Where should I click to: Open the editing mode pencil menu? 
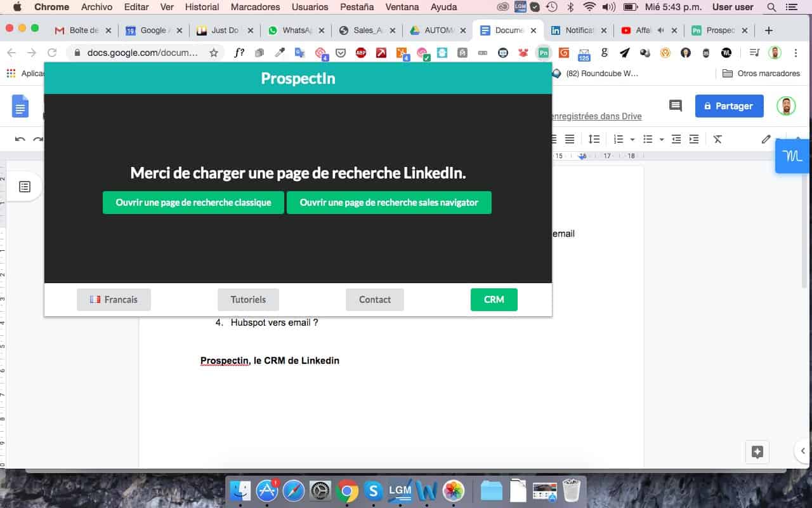[x=766, y=139]
